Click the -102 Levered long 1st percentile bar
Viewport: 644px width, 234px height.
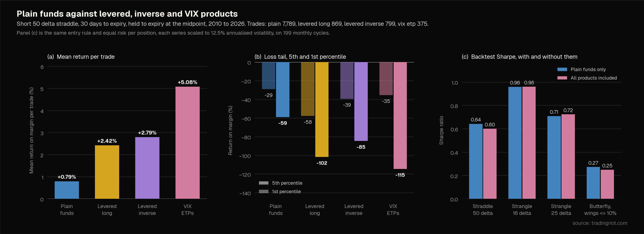tap(322, 110)
